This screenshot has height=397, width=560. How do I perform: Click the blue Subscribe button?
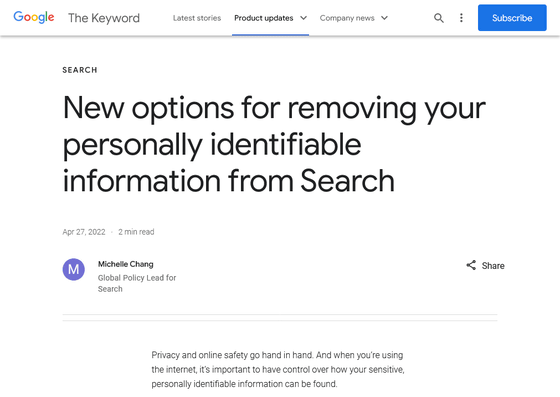point(512,18)
